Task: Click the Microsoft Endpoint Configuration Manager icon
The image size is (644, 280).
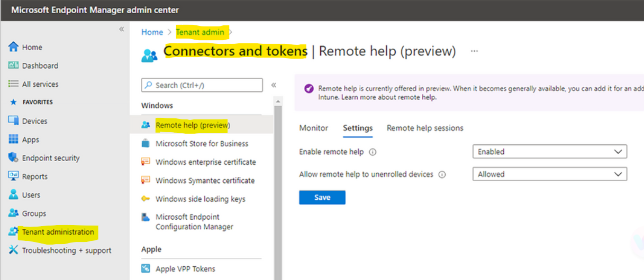Action: [x=146, y=217]
